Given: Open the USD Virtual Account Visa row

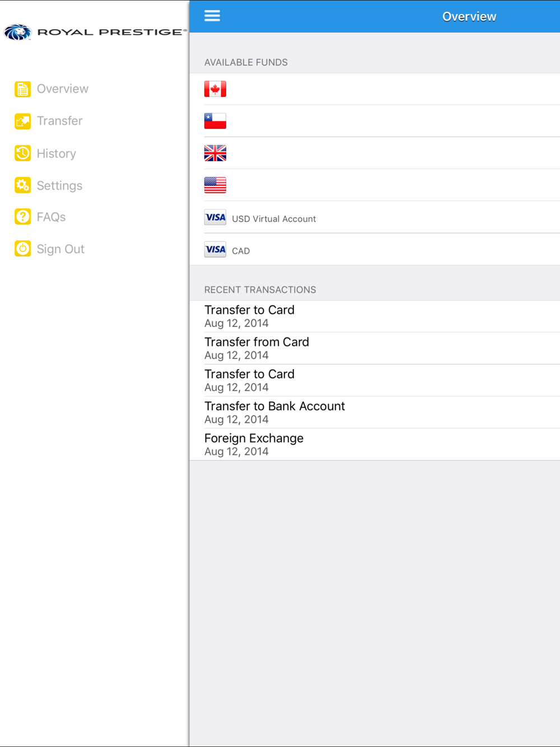Looking at the screenshot, I should tap(375, 217).
